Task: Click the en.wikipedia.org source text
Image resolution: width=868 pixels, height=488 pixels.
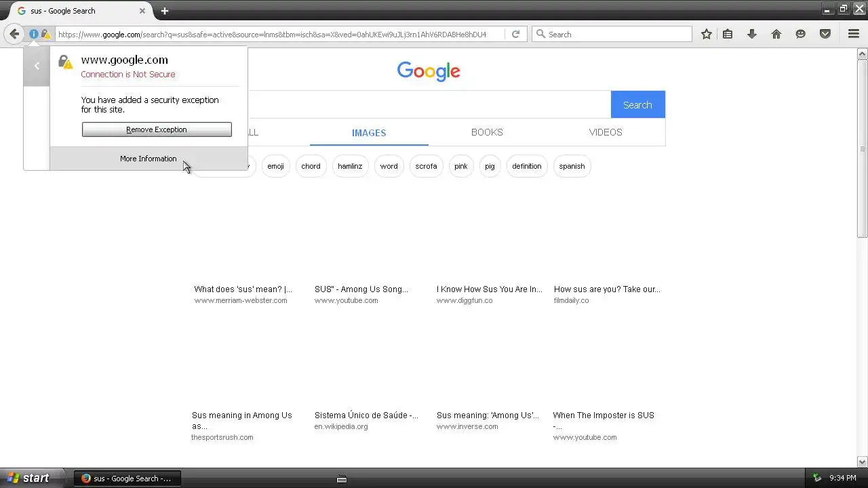Action: tap(341, 426)
